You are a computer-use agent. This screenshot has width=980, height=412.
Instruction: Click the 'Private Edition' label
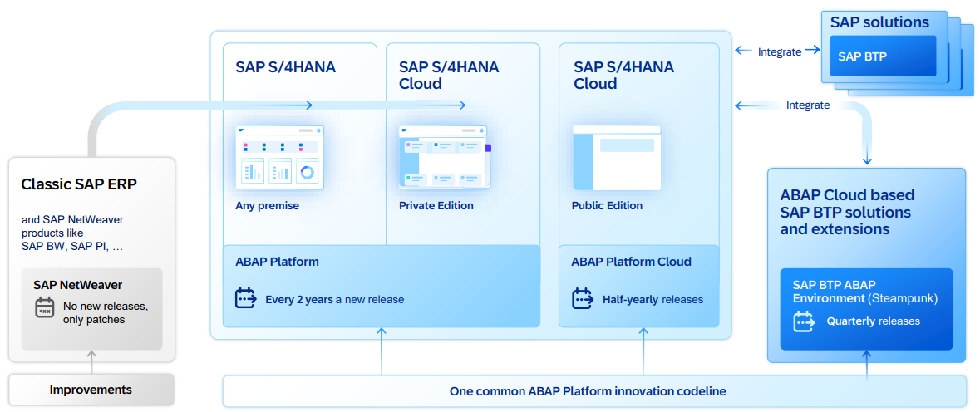point(436,205)
